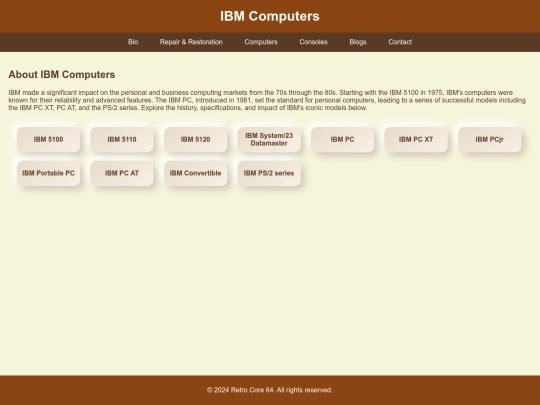Open the IBM 5100 card
The width and height of the screenshot is (540, 405).
tap(49, 139)
